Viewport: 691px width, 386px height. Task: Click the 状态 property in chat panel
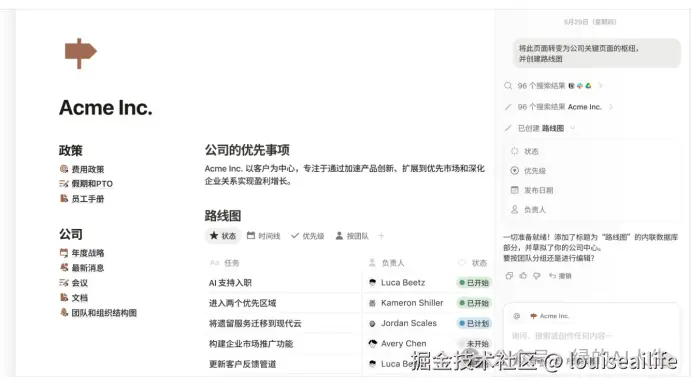(x=524, y=151)
